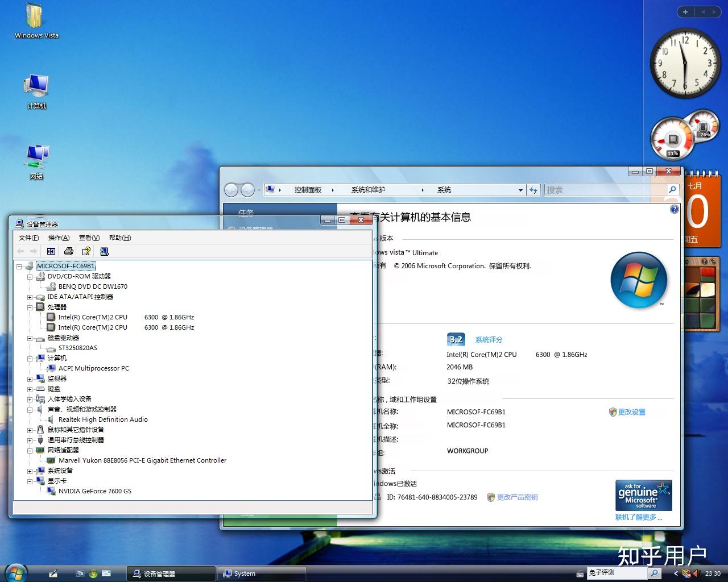Click the 搜索 field in System window
The width and height of the screenshot is (728, 582).
coord(605,190)
